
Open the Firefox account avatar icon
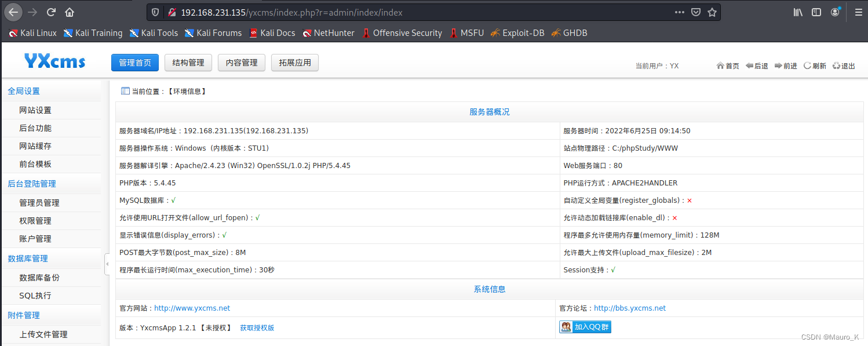tap(835, 12)
